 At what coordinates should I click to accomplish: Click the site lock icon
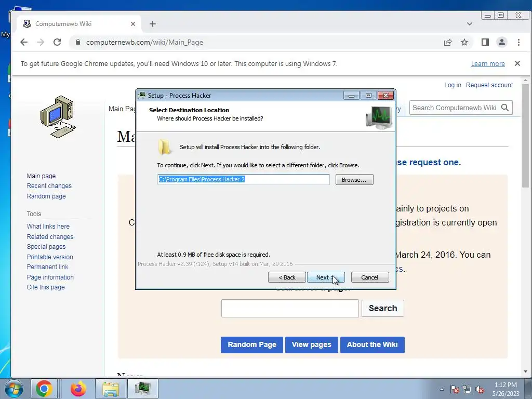pos(78,42)
